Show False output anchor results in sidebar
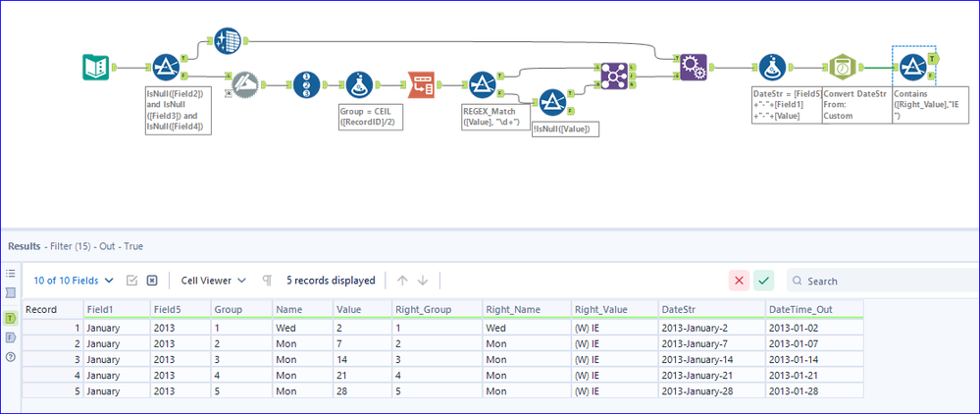 coord(10,337)
